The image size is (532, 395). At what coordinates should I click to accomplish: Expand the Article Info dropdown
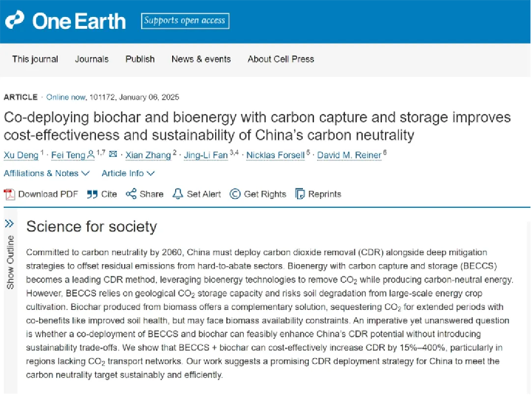128,173
